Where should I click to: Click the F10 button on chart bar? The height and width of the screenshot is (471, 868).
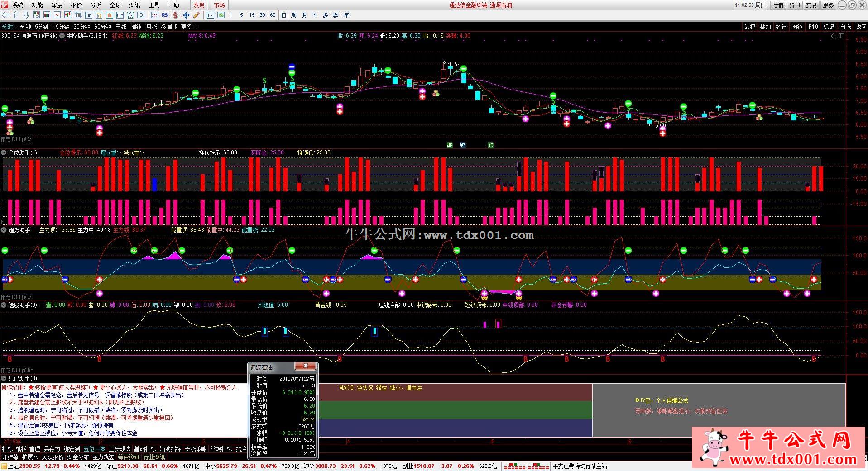click(813, 27)
